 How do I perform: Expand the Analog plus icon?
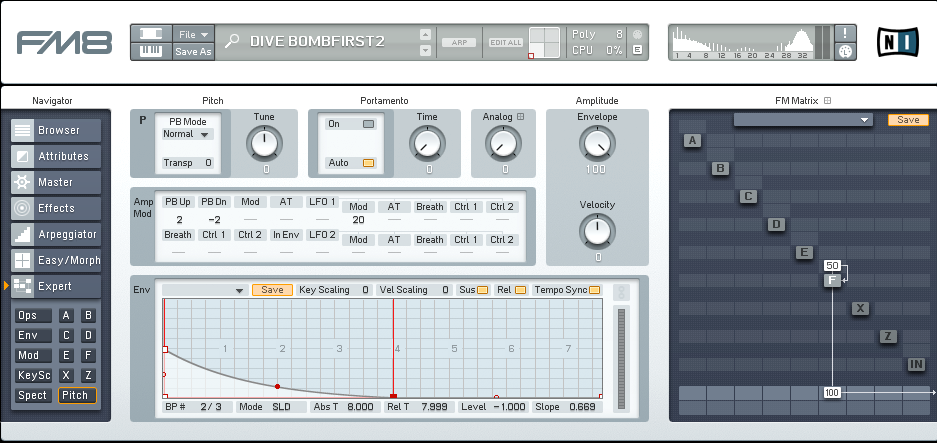[x=520, y=117]
